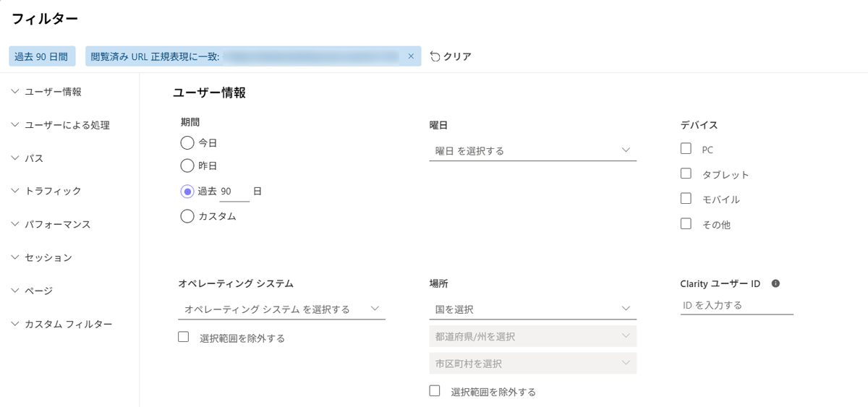The image size is (868, 407).
Task: Enable the モバイル device checkbox
Action: [x=686, y=199]
